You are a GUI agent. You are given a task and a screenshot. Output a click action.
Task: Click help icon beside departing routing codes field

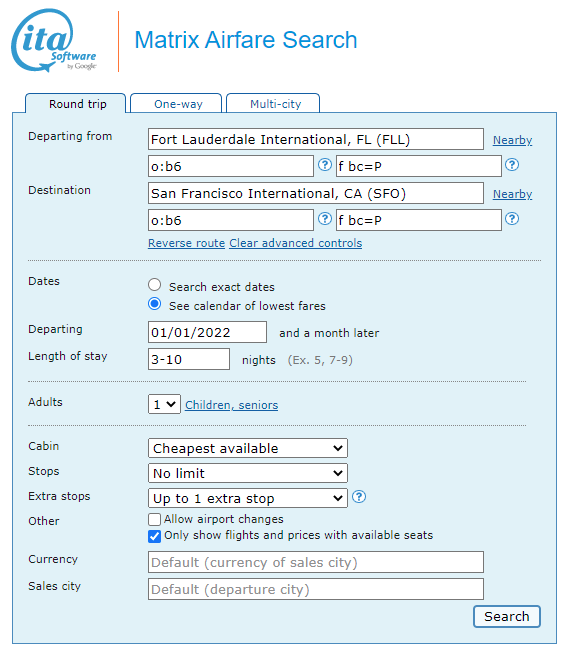pos(324,165)
